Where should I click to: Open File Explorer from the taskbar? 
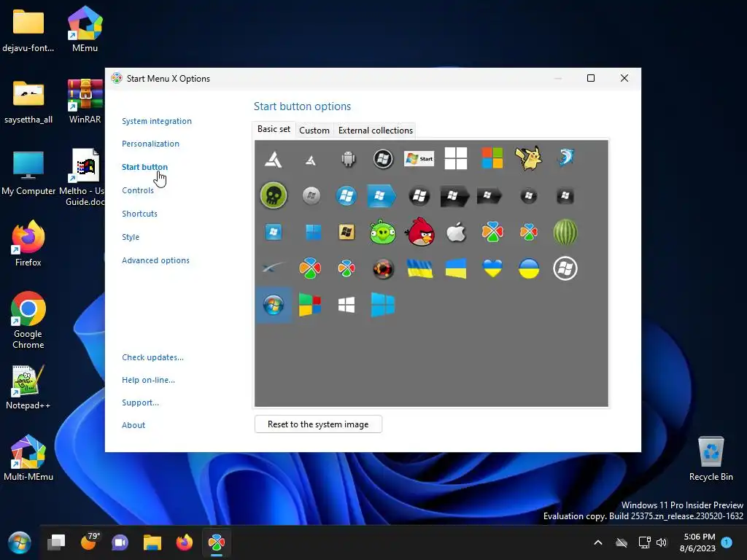tap(152, 542)
